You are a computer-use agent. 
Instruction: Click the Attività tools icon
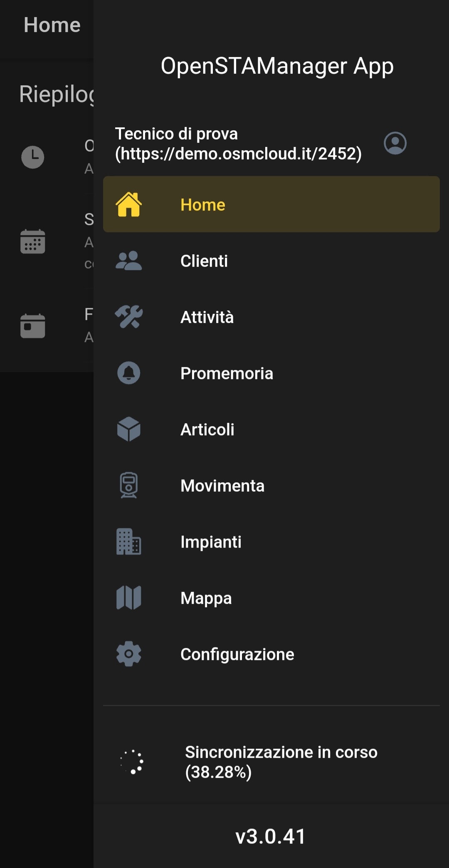[x=128, y=317]
